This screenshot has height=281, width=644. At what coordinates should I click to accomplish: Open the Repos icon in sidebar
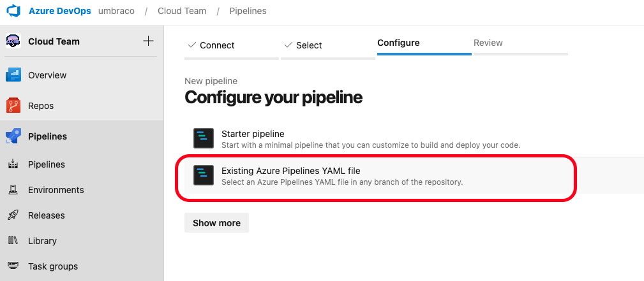coord(13,106)
